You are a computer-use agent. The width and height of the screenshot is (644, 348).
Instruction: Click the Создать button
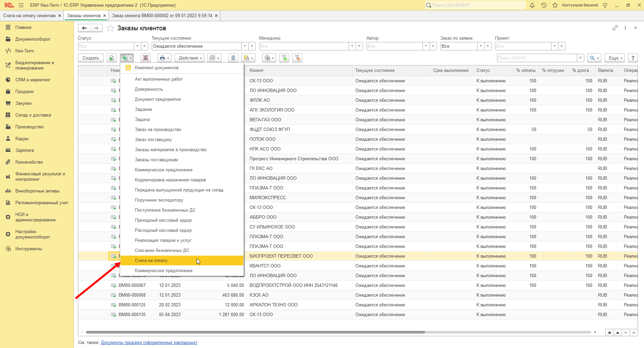click(91, 58)
